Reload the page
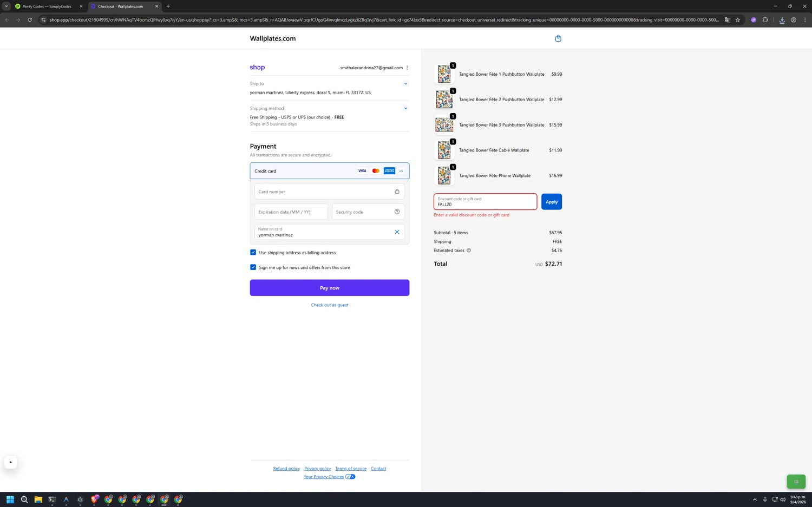 [30, 20]
